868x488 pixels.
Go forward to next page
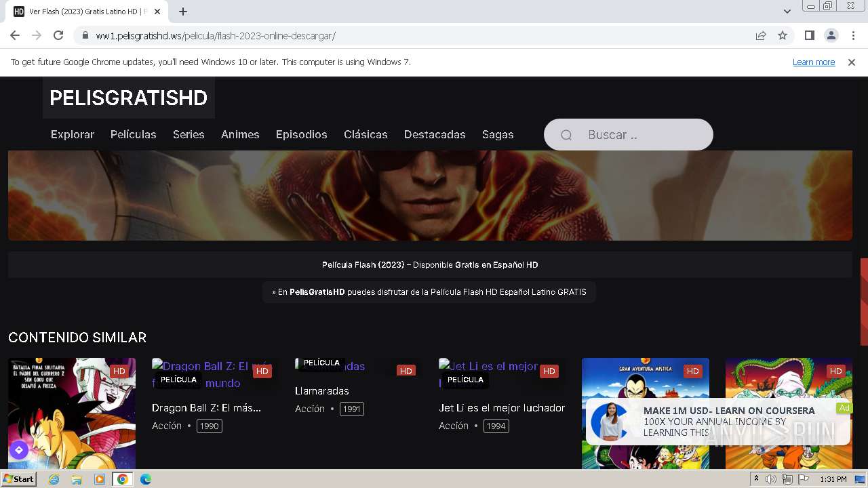point(37,35)
